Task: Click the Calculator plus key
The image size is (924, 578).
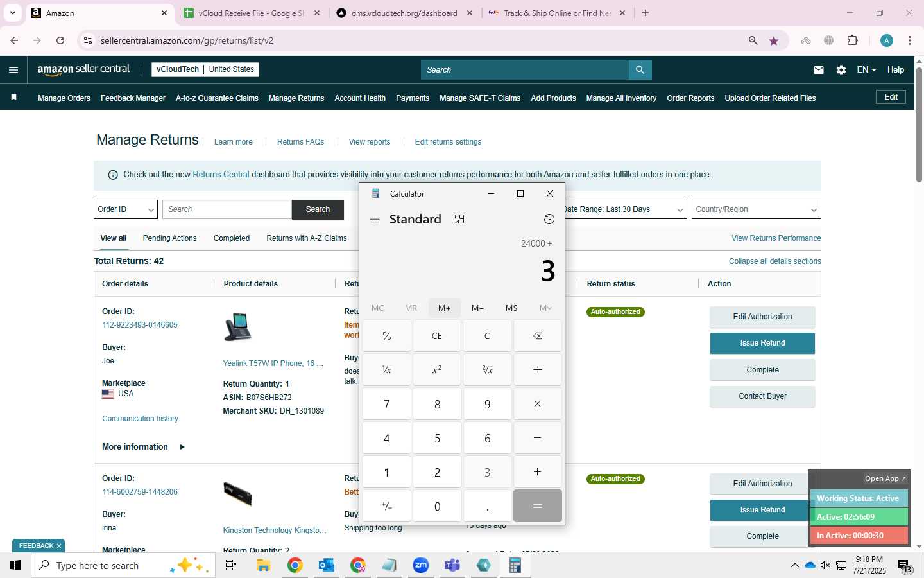Action: (x=538, y=472)
